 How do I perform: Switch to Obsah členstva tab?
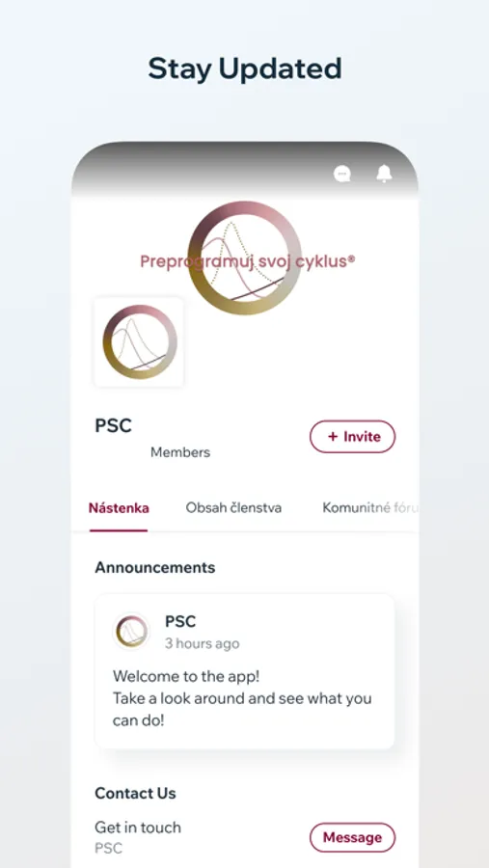233,508
